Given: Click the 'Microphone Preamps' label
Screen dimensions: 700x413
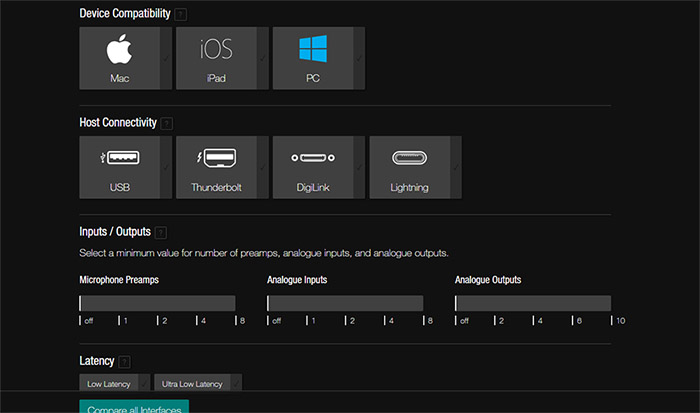Looking at the screenshot, I should pos(119,280).
